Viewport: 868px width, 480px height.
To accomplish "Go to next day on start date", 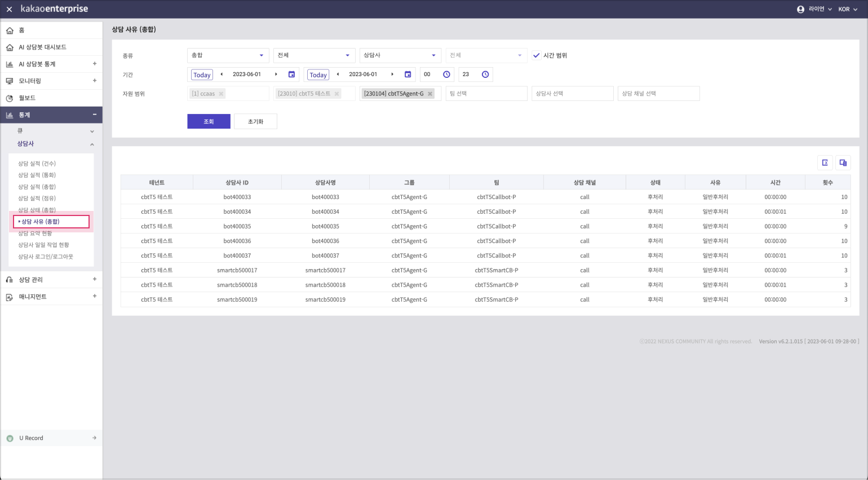I will 276,74.
